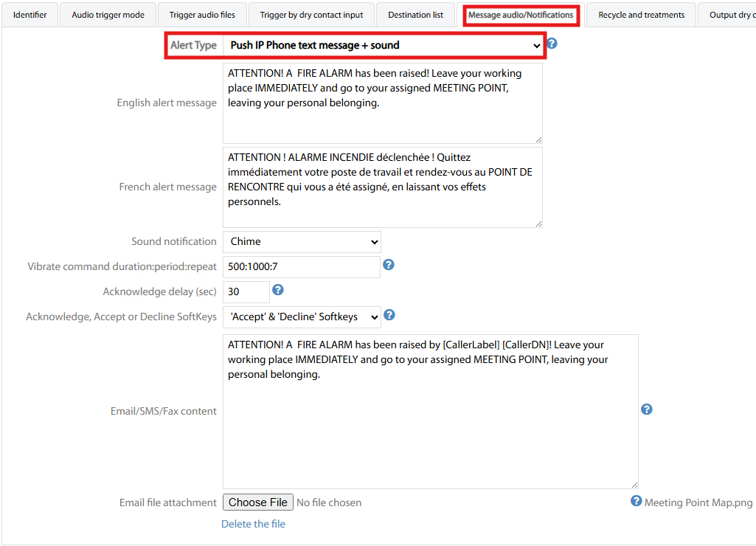Click the Delete the file link
This screenshot has height=546, width=756.
click(253, 524)
